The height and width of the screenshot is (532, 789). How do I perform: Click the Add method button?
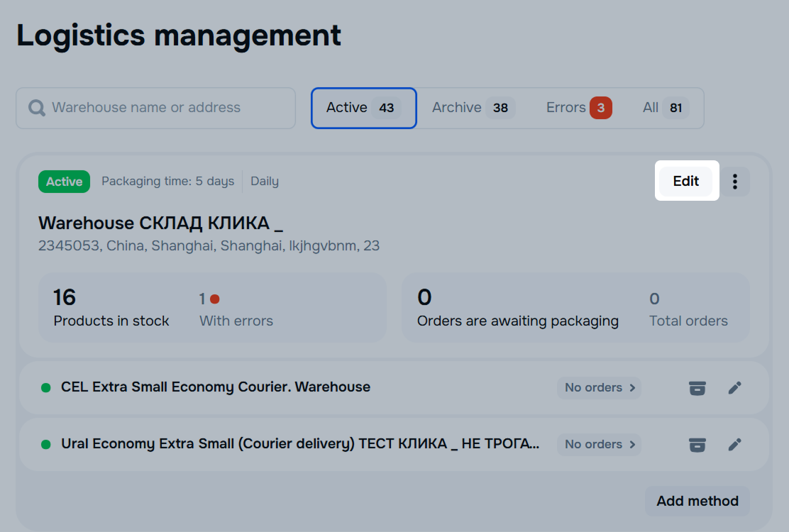pos(697,501)
